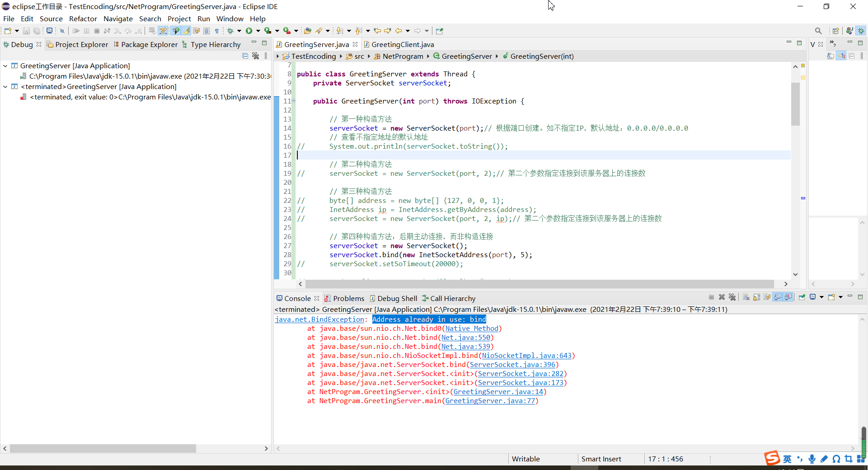
Task: Click the Back navigation arrow icon
Action: 399,31
